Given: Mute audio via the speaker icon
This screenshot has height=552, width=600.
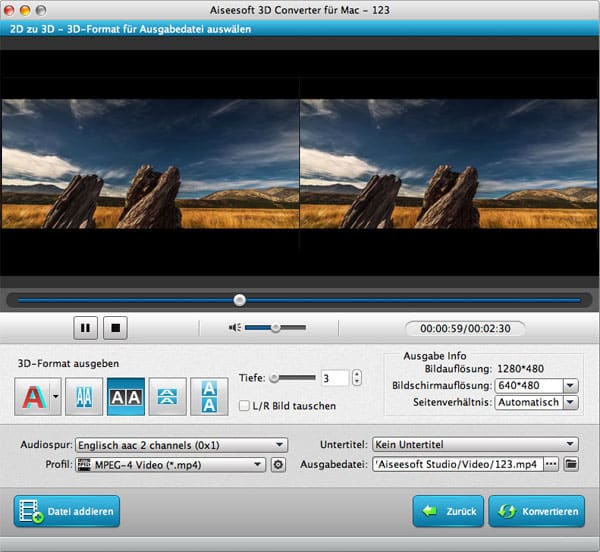Looking at the screenshot, I should [x=235, y=327].
